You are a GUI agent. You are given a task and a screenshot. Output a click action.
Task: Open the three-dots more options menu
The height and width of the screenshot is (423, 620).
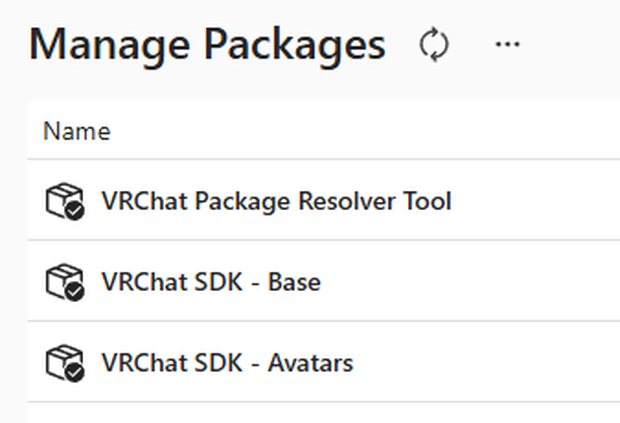click(507, 44)
